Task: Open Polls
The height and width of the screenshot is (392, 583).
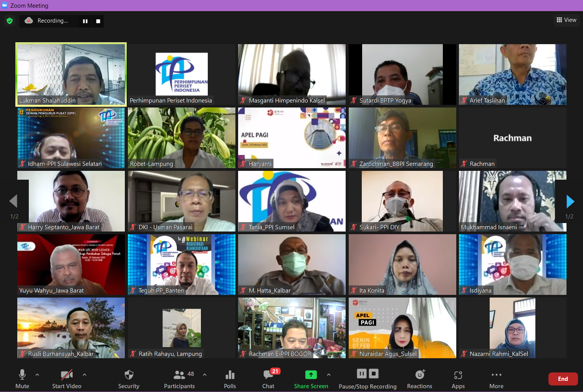Action: click(x=230, y=379)
